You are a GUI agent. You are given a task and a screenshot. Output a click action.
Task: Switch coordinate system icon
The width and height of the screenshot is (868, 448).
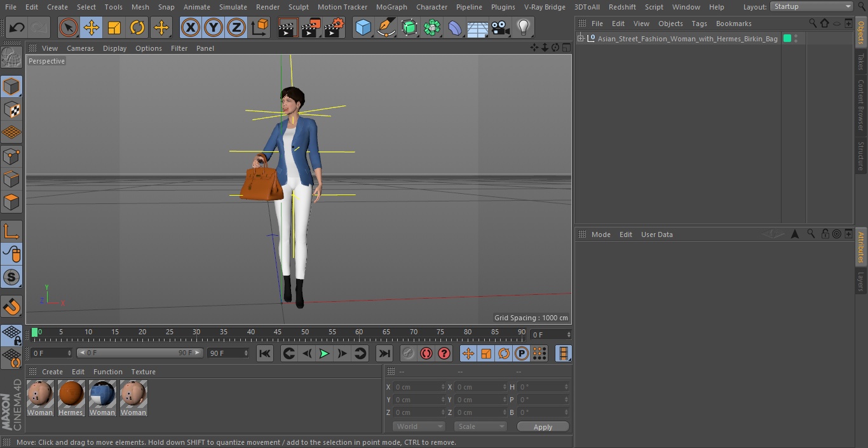[x=259, y=27]
